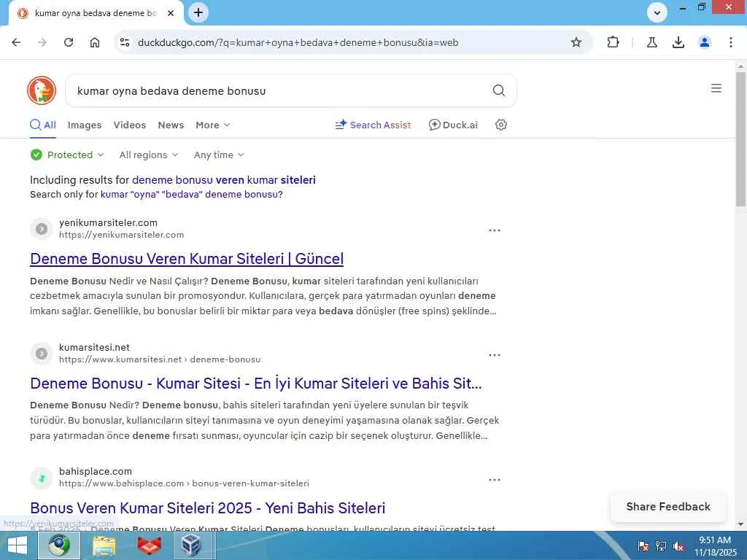Image resolution: width=747 pixels, height=560 pixels.
Task: Open the Windows Start button
Action: 18,545
